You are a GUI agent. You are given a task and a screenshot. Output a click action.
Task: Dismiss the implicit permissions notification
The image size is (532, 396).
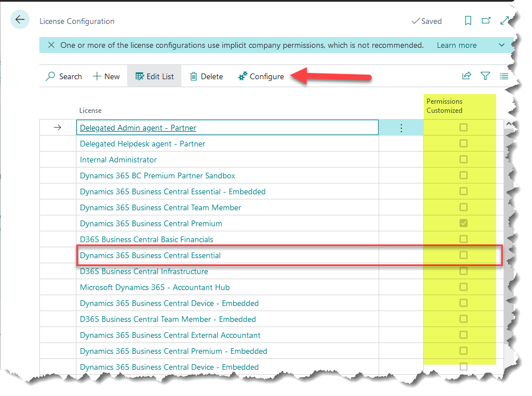[x=51, y=45]
